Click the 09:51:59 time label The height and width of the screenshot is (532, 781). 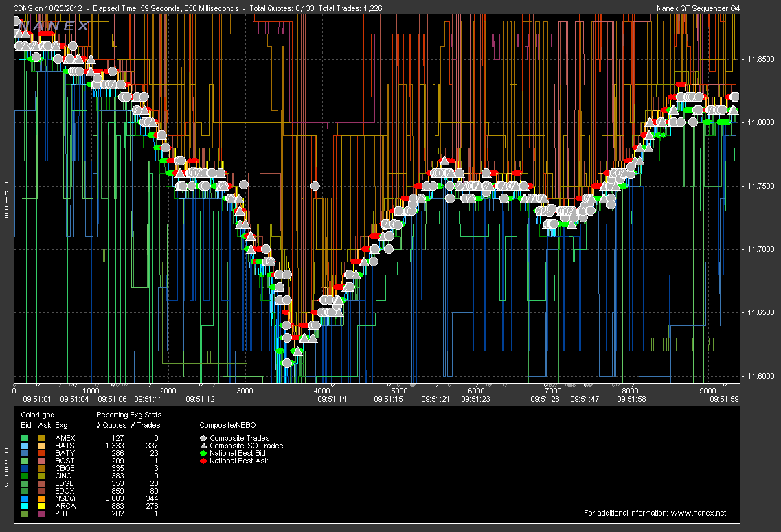pos(724,399)
